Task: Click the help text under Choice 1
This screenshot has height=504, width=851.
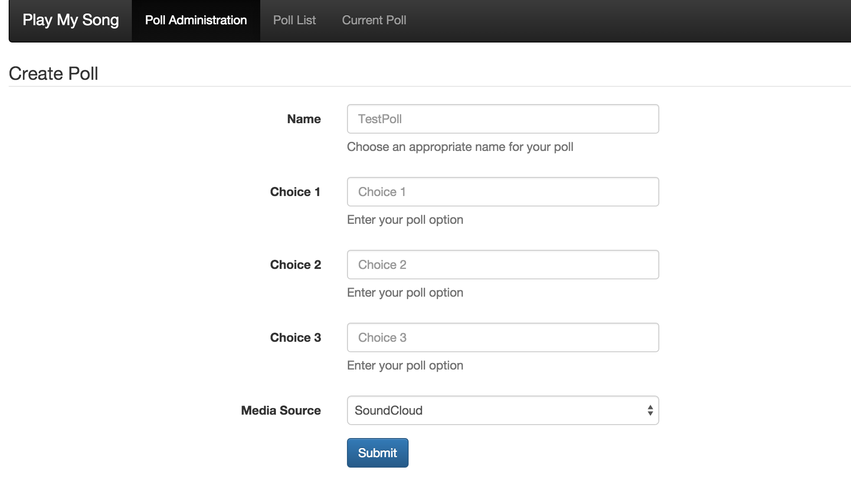Action: 405,219
